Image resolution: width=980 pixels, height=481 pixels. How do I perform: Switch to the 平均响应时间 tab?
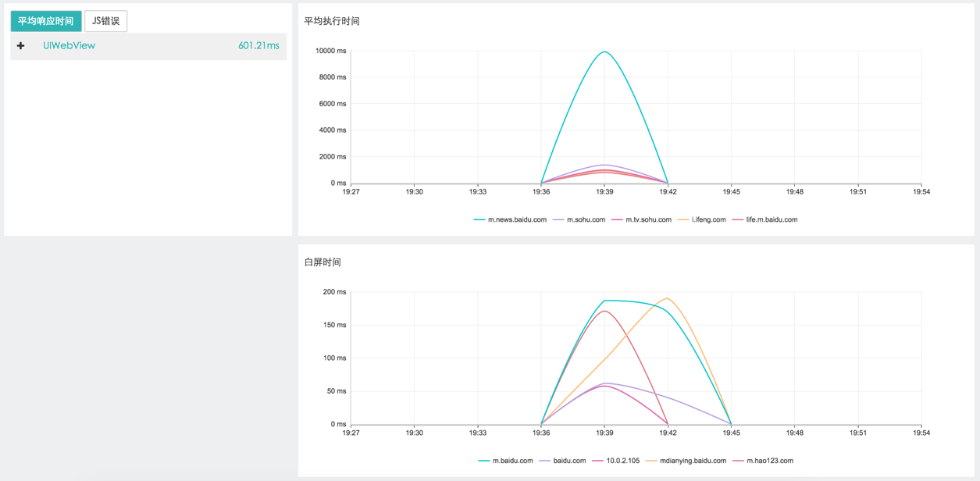pos(46,21)
